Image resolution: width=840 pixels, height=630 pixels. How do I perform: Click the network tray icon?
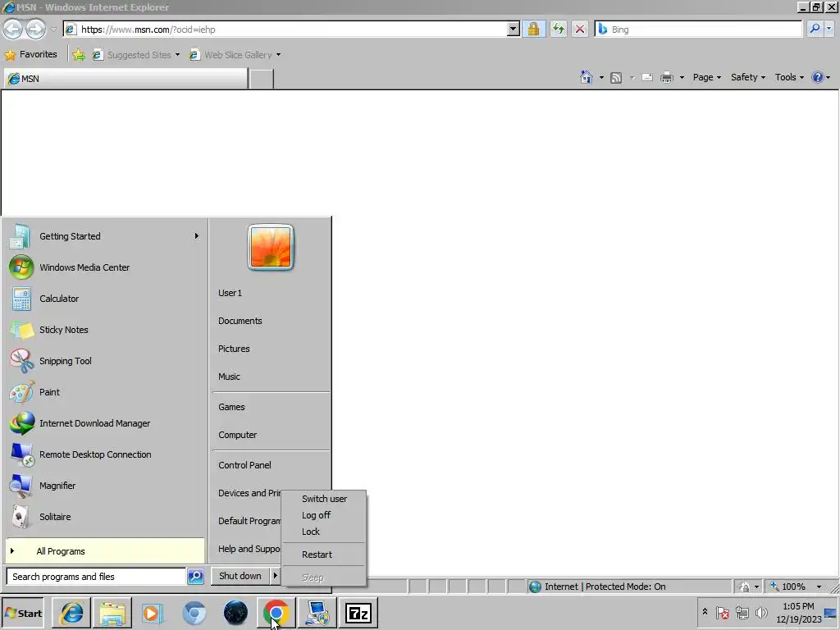[742, 612]
